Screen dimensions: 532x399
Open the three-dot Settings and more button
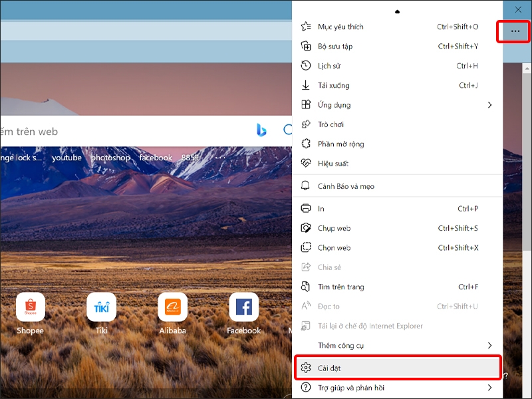click(515, 31)
